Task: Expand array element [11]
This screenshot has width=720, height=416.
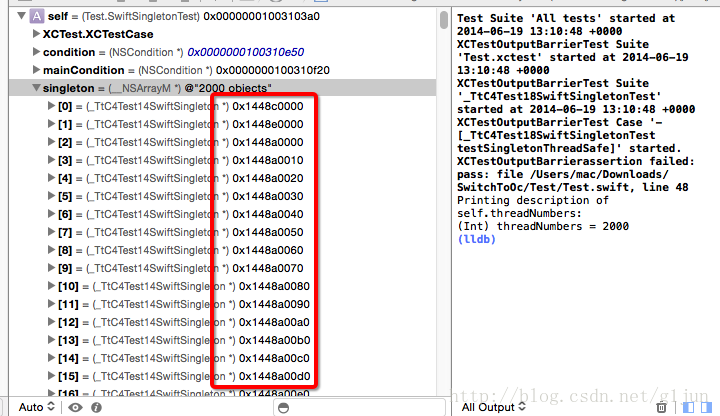Action: pos(51,304)
